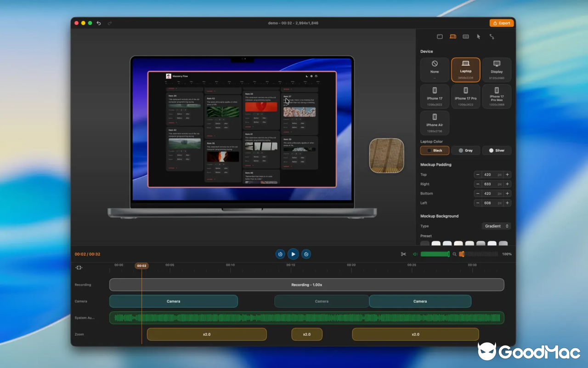This screenshot has height=368, width=588.
Task: Click the scissors split tool
Action: click(x=403, y=254)
